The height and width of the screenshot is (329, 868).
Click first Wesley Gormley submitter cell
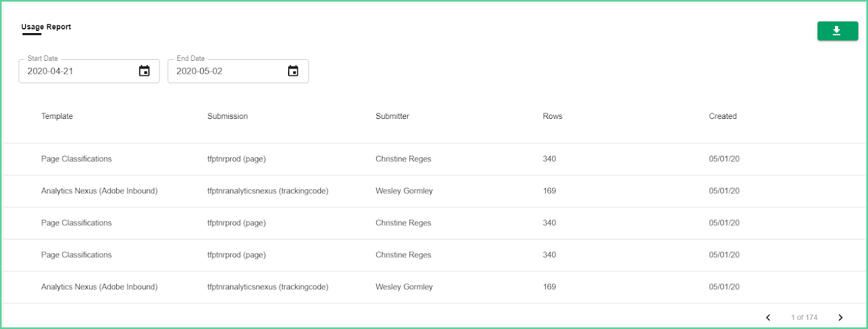coord(404,191)
